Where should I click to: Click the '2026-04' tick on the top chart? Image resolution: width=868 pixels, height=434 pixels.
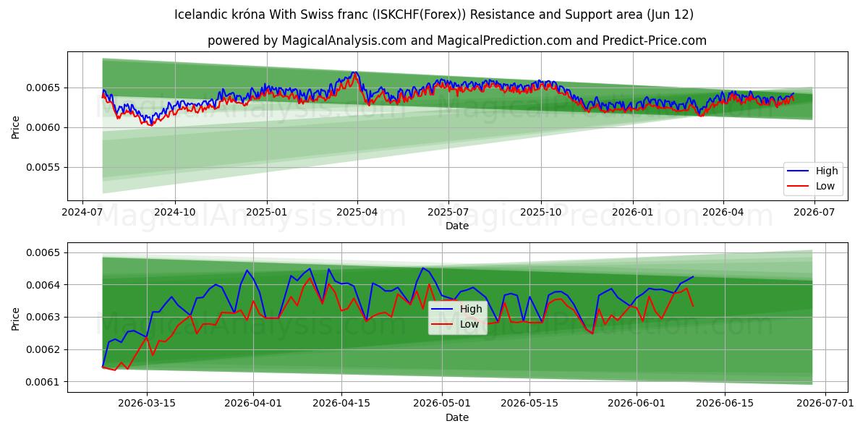pyautogui.click(x=723, y=212)
